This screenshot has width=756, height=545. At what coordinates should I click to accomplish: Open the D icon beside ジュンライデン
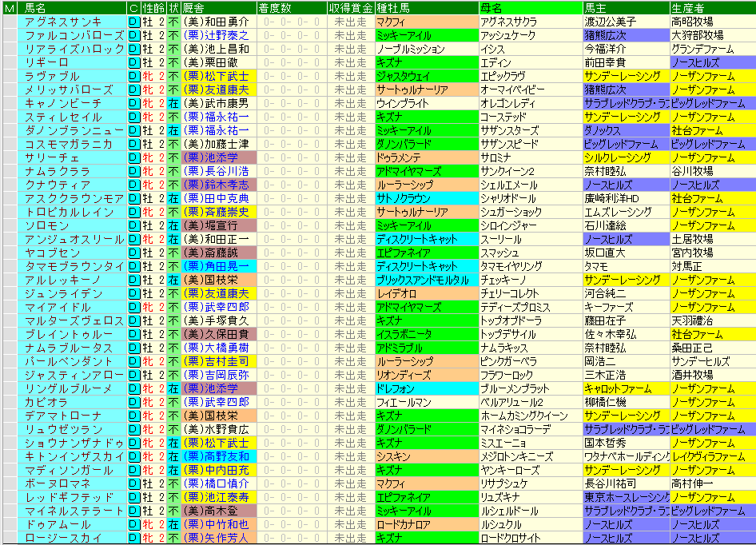[134, 294]
